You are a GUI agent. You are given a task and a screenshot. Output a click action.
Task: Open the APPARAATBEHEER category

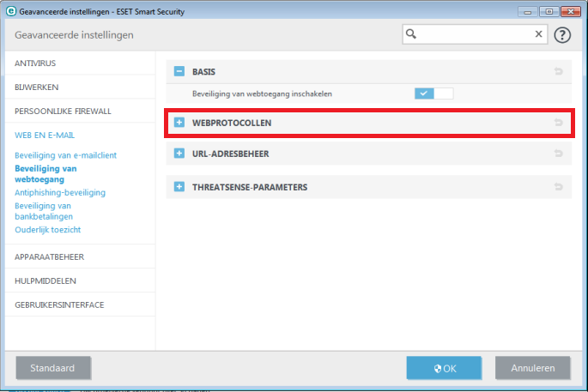[80, 256]
